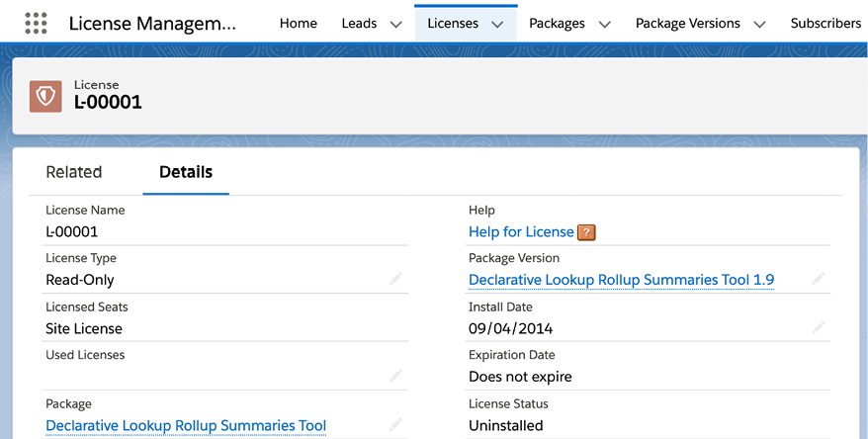Open the Subscribers navigation tab

point(825,24)
